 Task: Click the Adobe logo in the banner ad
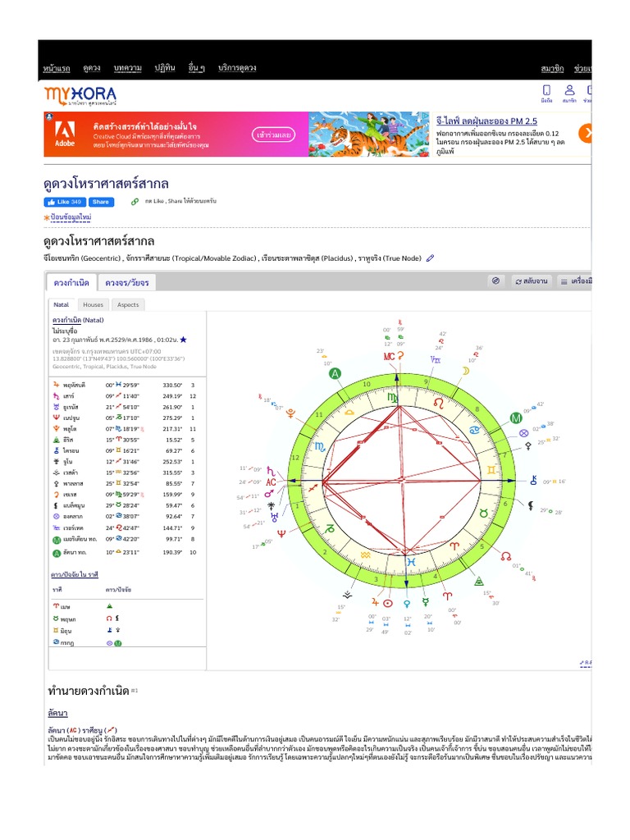coord(65,134)
